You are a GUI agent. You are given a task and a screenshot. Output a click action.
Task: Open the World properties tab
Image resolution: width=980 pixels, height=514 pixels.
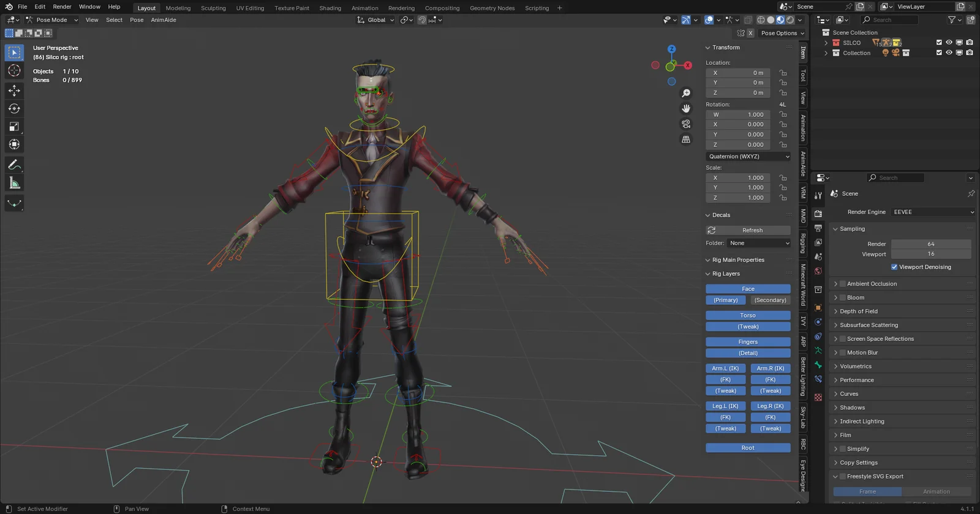click(818, 271)
